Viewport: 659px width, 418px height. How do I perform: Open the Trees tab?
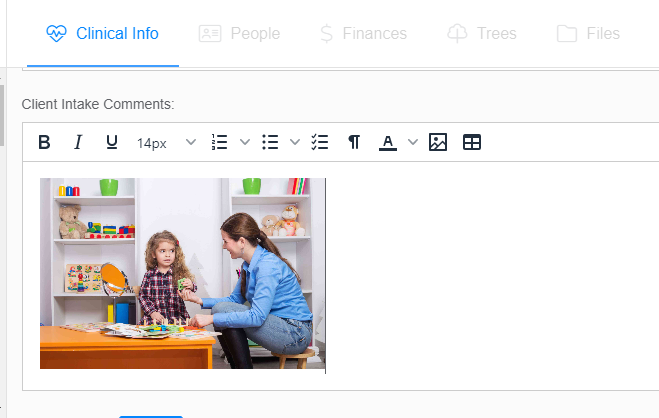tap(482, 34)
